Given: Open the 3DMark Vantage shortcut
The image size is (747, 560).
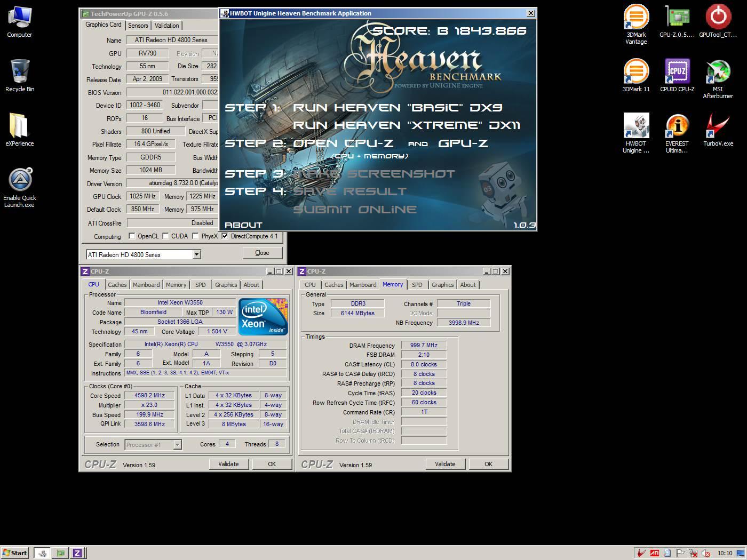Looking at the screenshot, I should (636, 25).
